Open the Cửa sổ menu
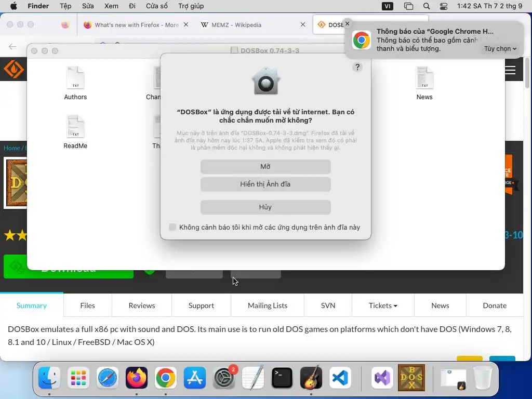Screen dimensions: 532x399 157,6
